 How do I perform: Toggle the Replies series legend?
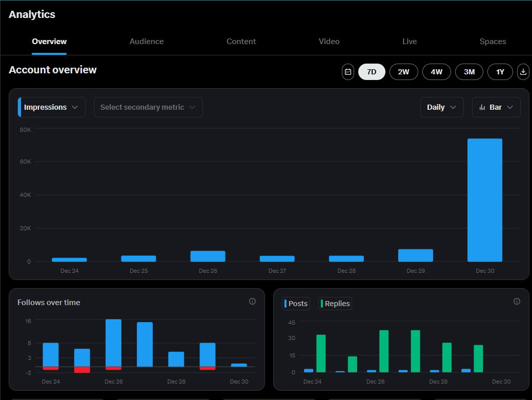pyautogui.click(x=335, y=304)
